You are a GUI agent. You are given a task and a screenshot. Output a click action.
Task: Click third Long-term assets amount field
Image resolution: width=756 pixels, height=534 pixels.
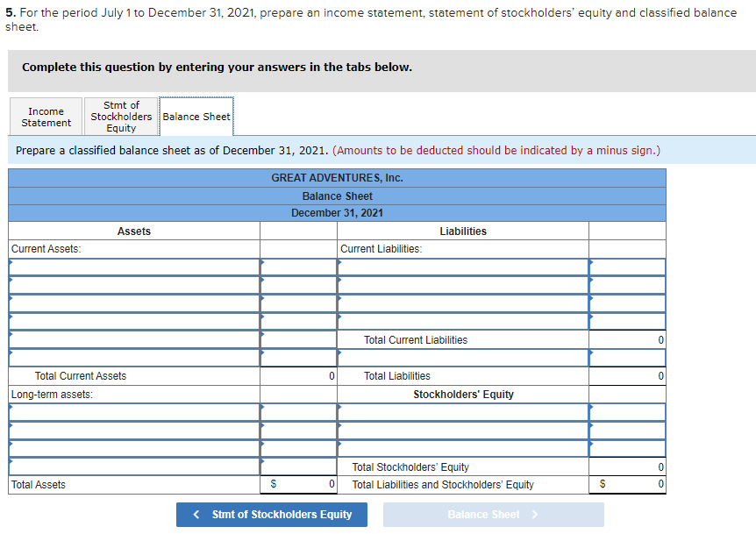point(298,449)
